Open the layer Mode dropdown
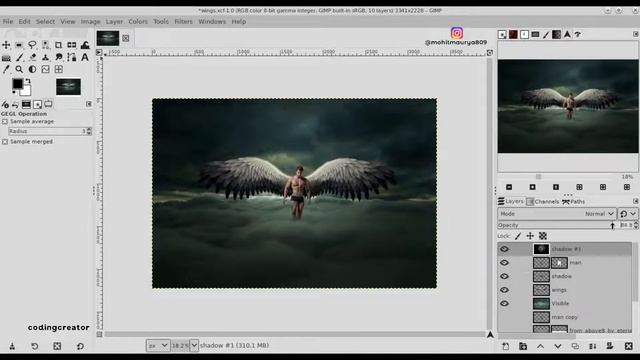The width and height of the screenshot is (640, 360). (x=557, y=214)
